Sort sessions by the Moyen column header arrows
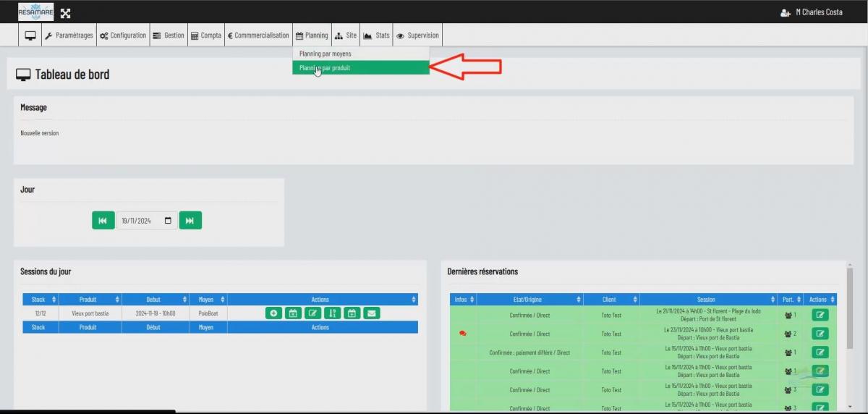The image size is (868, 414). 223,300
